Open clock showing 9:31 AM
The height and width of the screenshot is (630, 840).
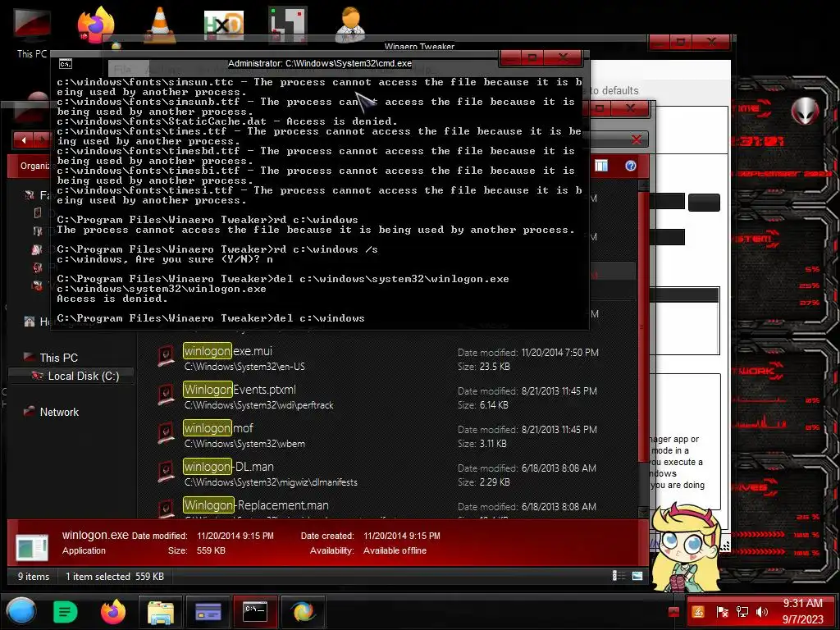802,611
